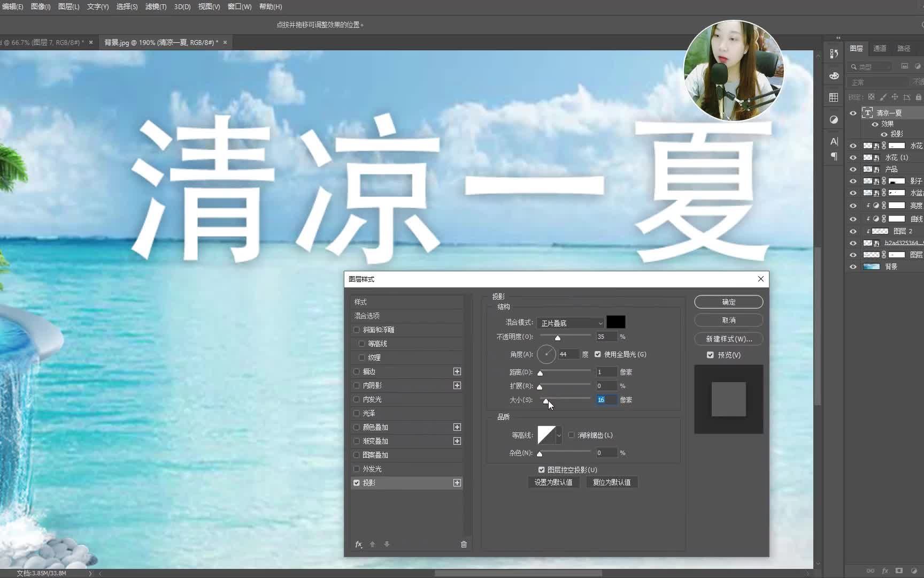Enable the 消除锯齿 checkbox
The image size is (924, 578).
tap(572, 435)
